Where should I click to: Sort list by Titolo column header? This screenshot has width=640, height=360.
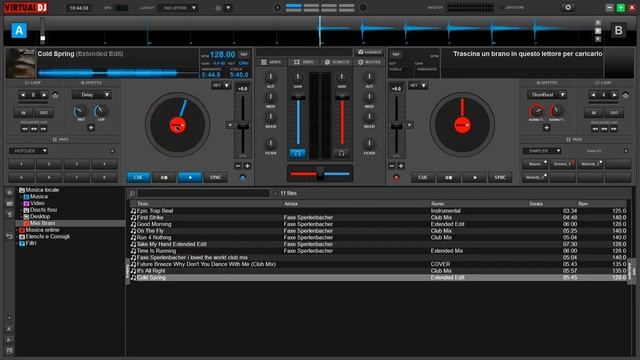143,204
